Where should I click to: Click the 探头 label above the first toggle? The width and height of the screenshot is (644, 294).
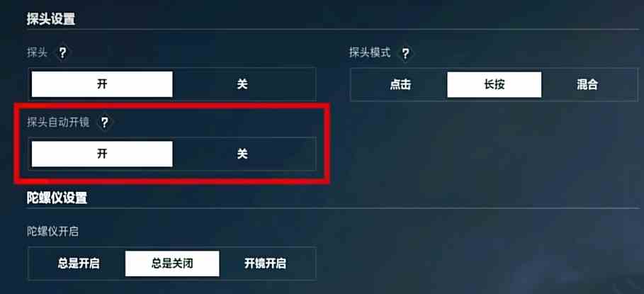[x=37, y=52]
